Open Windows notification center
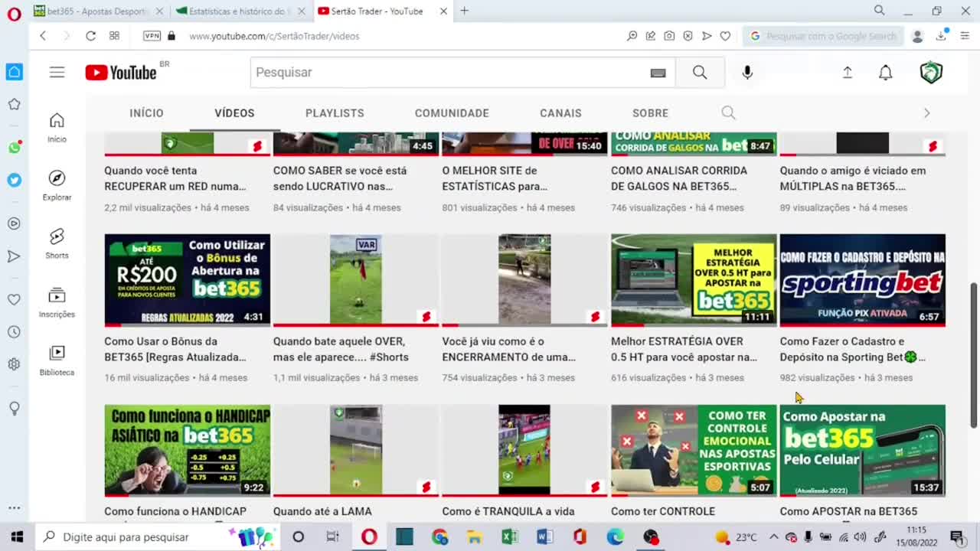Viewport: 980px width, 551px height. pyautogui.click(x=957, y=537)
